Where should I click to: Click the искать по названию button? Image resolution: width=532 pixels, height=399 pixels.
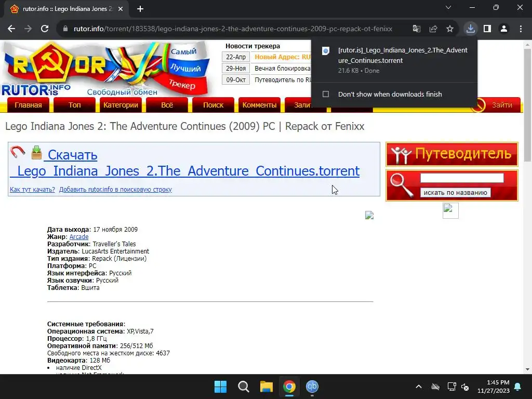[455, 192]
